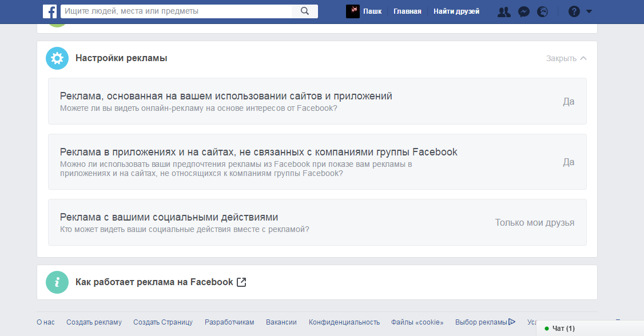The width and height of the screenshot is (644, 336).
Task: Open the globe notifications icon
Action: [x=543, y=12]
